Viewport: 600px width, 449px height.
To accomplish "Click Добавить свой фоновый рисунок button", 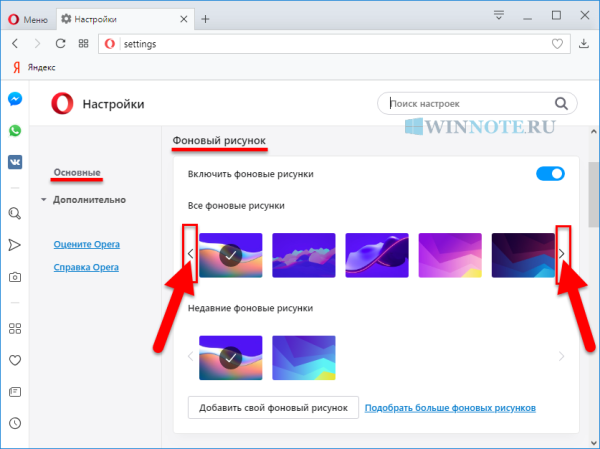I will 272,408.
